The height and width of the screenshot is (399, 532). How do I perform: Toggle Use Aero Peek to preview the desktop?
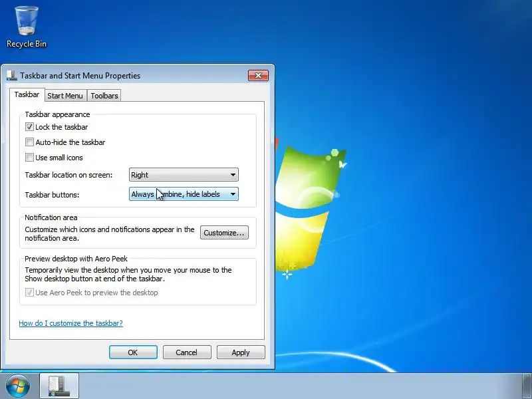[x=29, y=293]
